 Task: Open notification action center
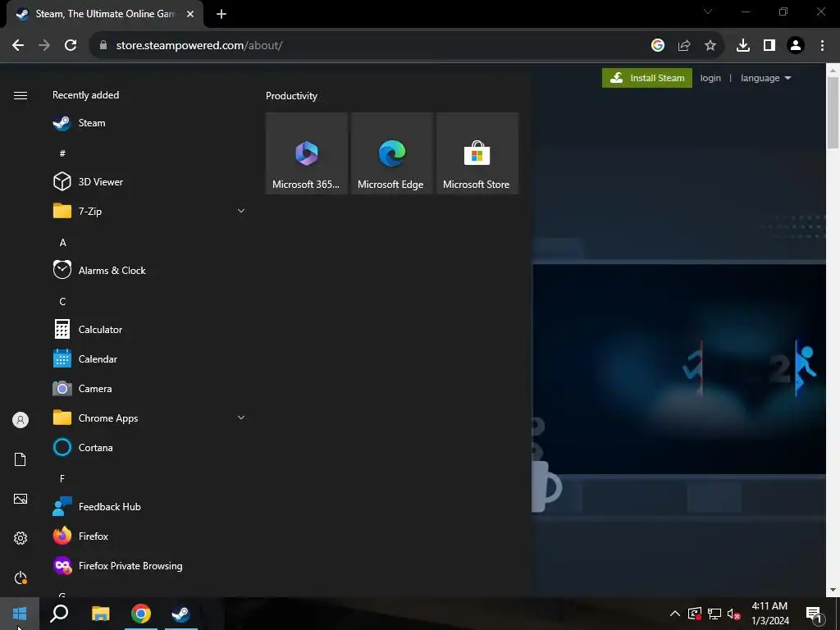(x=814, y=614)
